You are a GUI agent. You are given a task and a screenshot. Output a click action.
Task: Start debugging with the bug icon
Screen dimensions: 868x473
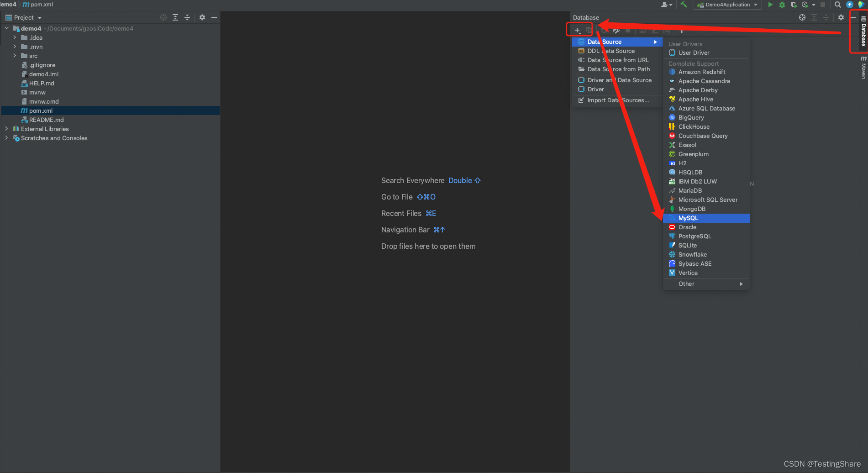pyautogui.click(x=782, y=5)
